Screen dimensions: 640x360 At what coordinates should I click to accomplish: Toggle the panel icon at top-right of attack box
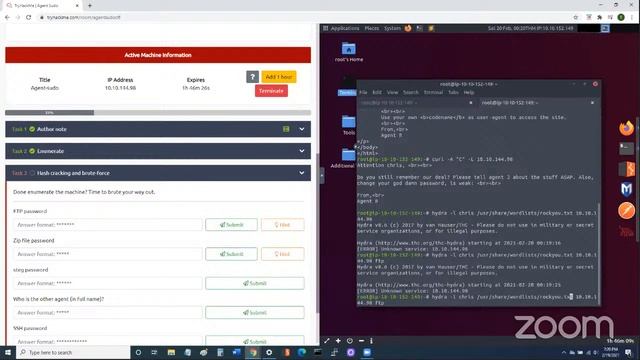[605, 28]
